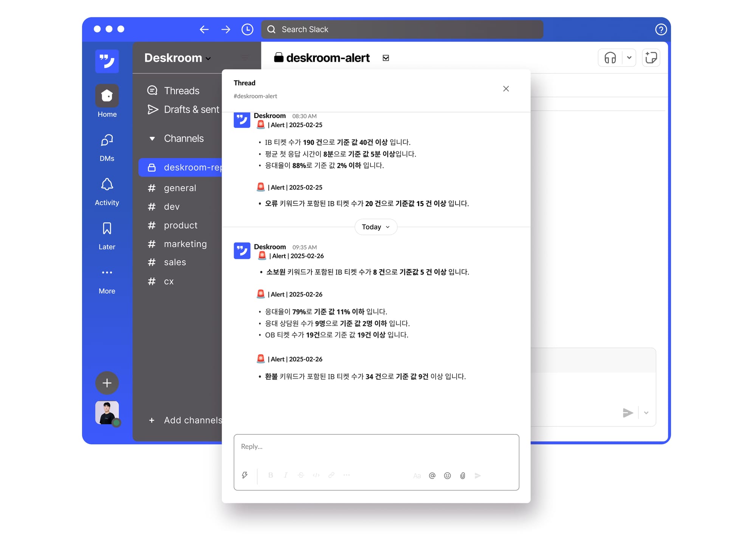The height and width of the screenshot is (540, 756).
Task: Toggle bold formatting in the reply toolbar
Action: [270, 475]
